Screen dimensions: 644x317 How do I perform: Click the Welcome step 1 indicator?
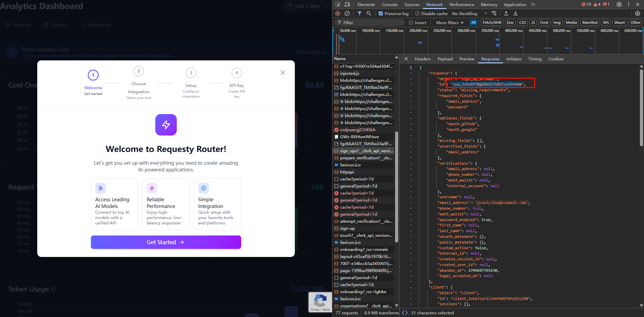(93, 75)
